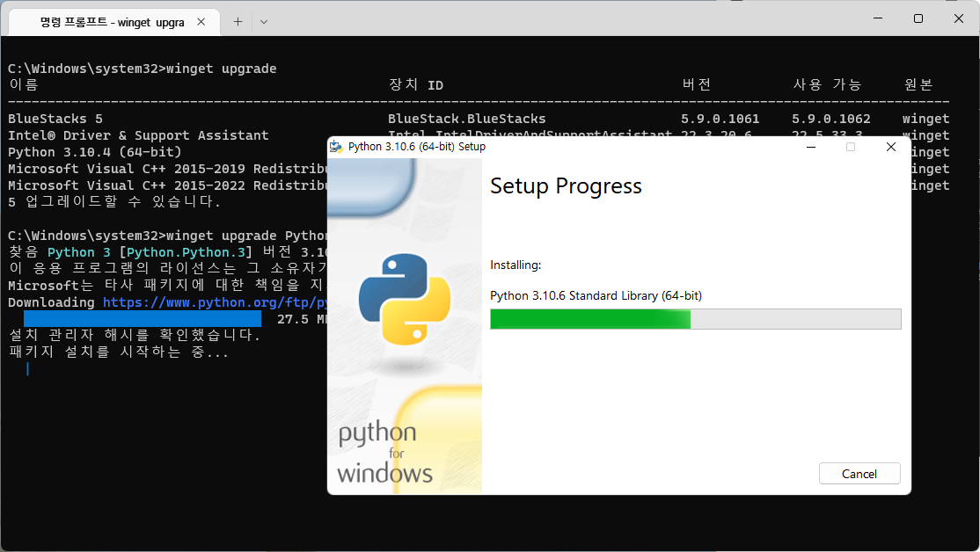The height and width of the screenshot is (552, 980).
Task: Open a new terminal tab
Action: click(x=238, y=22)
